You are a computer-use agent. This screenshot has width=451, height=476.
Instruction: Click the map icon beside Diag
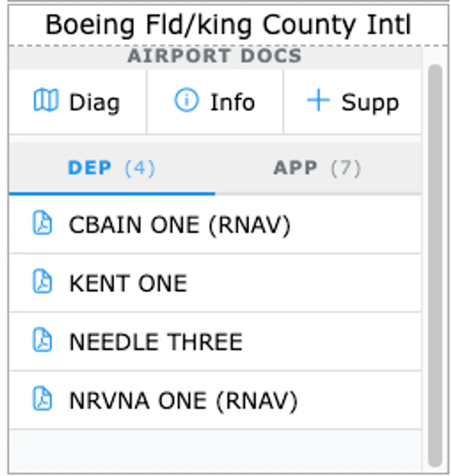(46, 101)
